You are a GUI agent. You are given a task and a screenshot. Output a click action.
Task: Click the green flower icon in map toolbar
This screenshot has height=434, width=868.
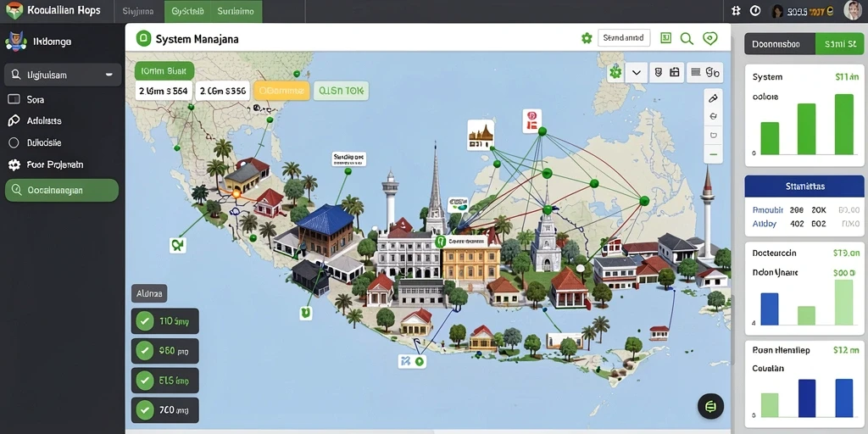615,72
